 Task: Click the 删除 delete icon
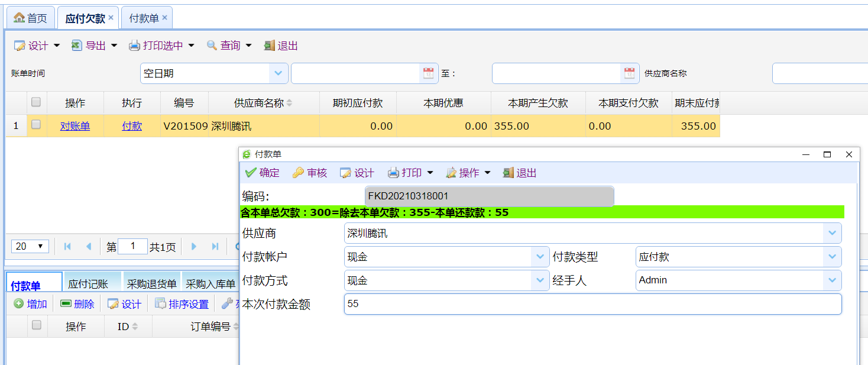[x=66, y=304]
